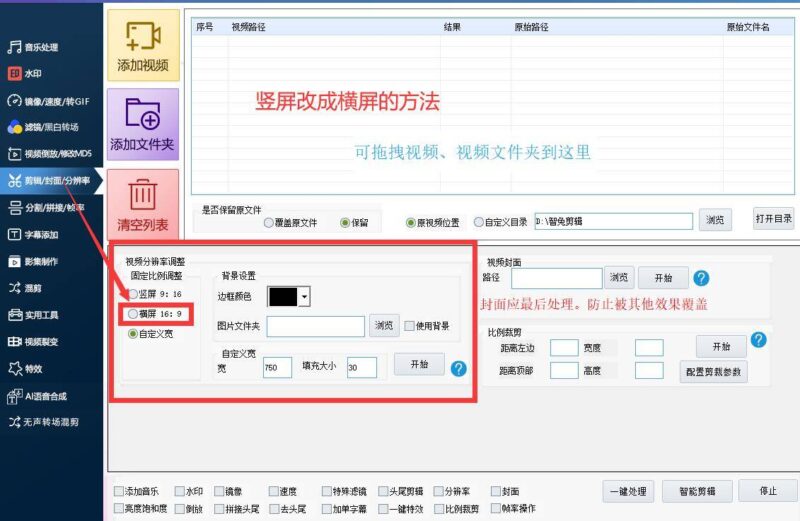This screenshot has width=800, height=521.
Task: Open 无声转场混剪 section
Action: coord(43,422)
